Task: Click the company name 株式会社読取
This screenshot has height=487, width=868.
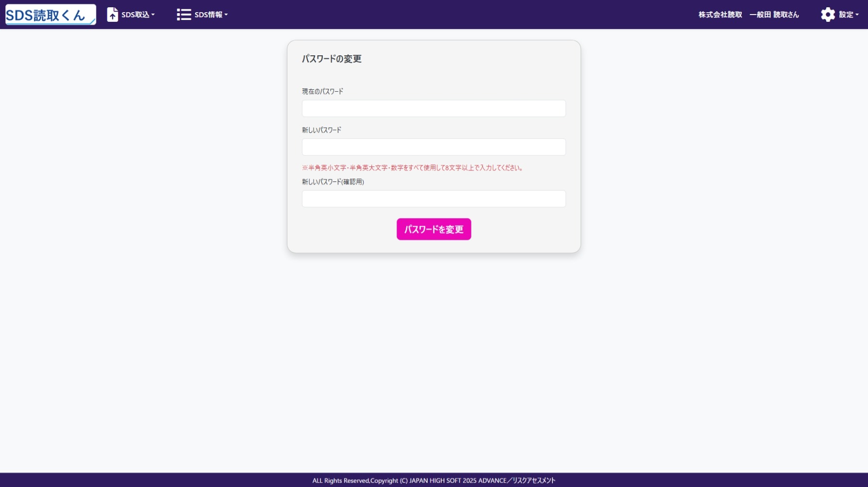Action: (x=720, y=15)
